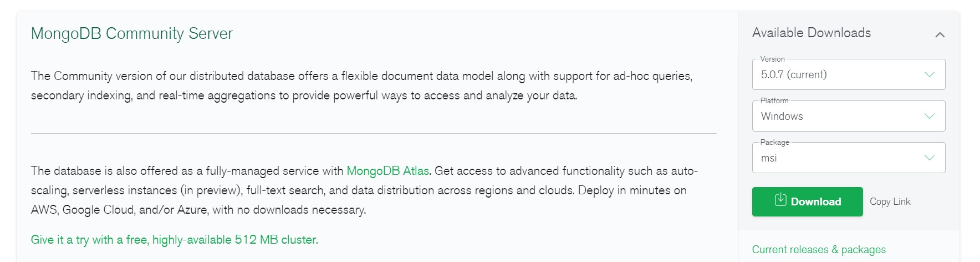Click the fully-managed service description paragraph

(365, 190)
